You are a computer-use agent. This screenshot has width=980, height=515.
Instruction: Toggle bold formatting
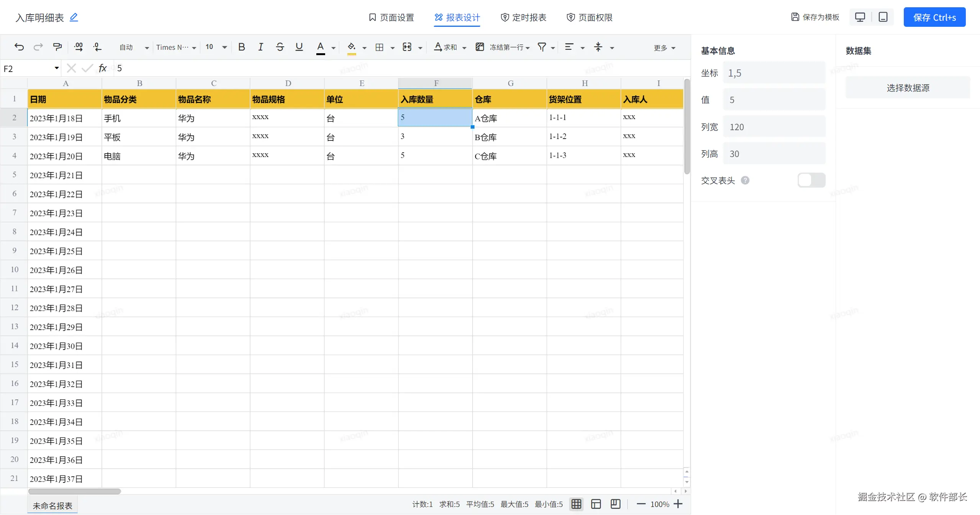click(241, 47)
